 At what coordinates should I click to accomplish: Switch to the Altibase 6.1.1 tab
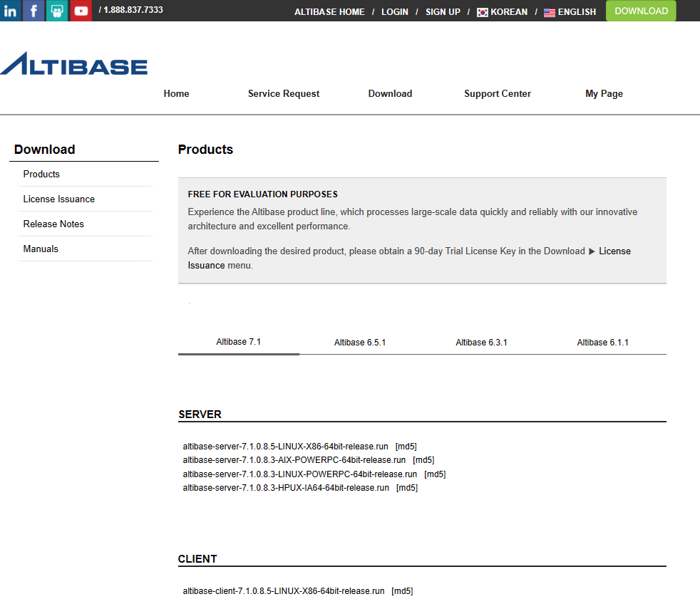tap(602, 343)
